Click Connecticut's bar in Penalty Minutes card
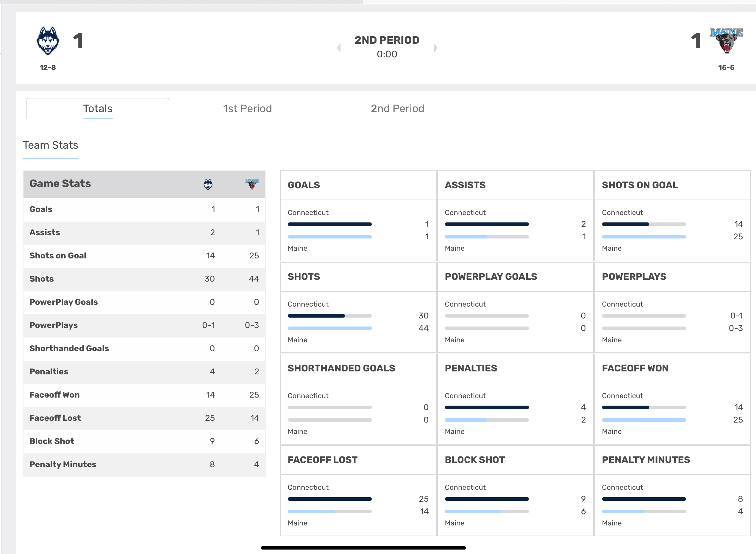 [x=644, y=499]
